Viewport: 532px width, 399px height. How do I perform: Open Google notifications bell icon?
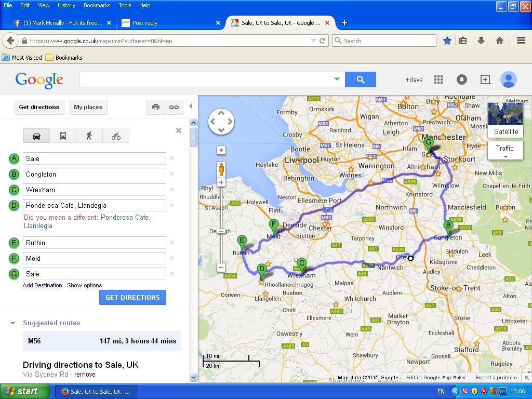pos(461,79)
